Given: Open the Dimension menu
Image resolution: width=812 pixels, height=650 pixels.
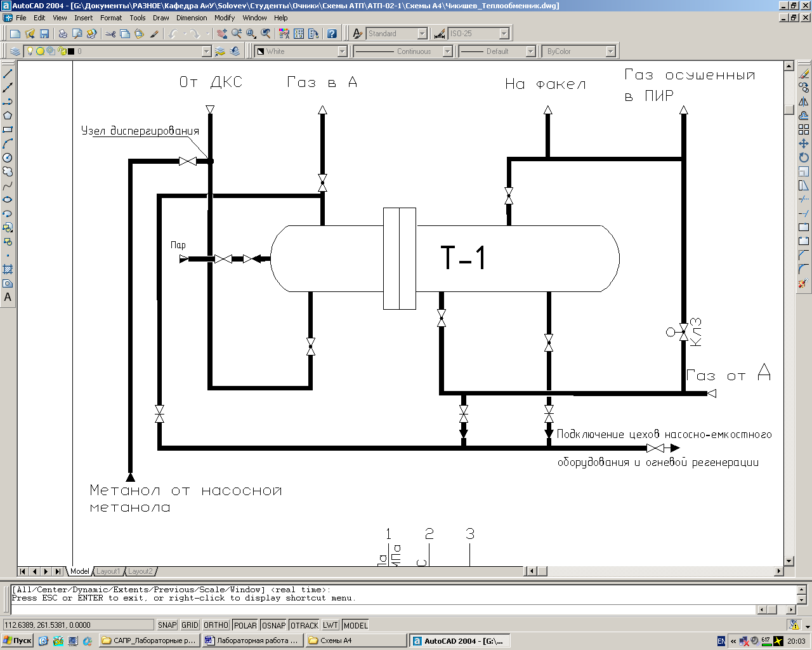Looking at the screenshot, I should click(192, 18).
